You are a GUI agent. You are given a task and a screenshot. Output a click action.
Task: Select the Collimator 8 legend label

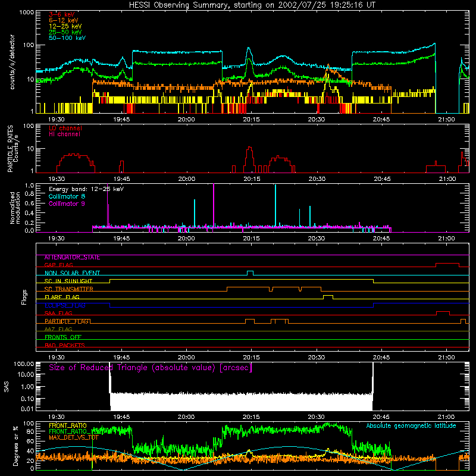pos(67,196)
